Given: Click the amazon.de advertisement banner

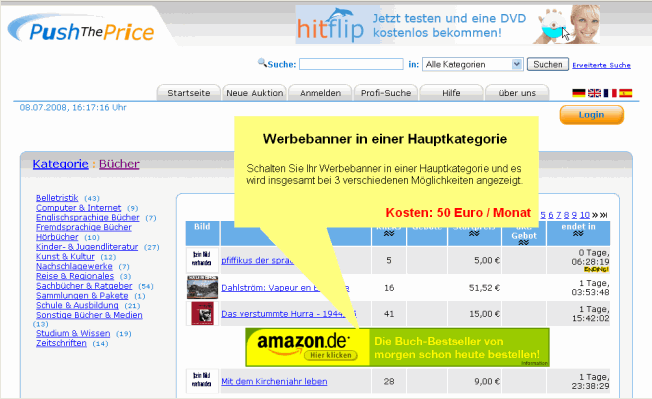Looking at the screenshot, I should click(397, 347).
